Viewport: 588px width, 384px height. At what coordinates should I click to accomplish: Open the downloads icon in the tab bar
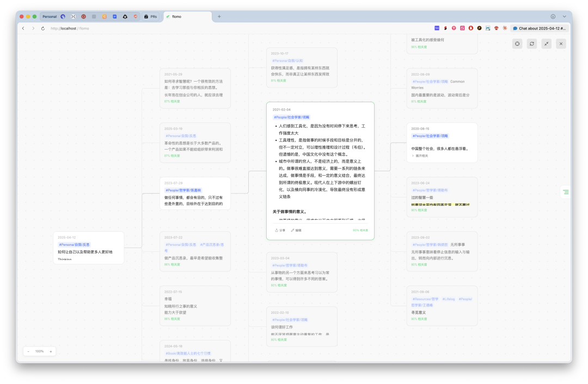pos(553,16)
